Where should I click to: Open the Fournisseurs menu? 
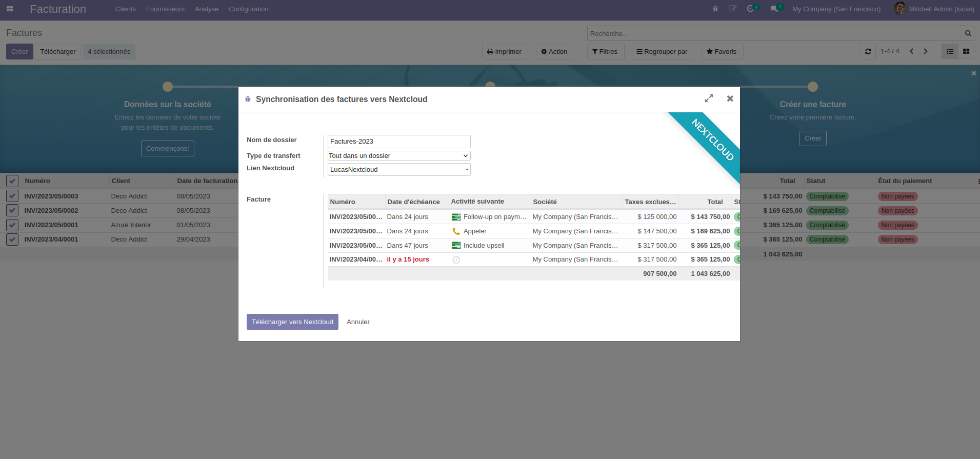point(165,9)
